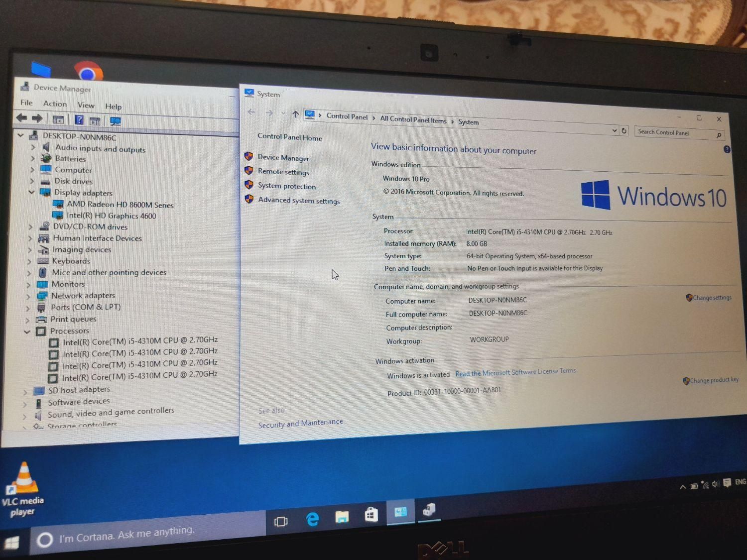Click the volume speaker tray icon
This screenshot has height=560, width=747.
tap(716, 484)
